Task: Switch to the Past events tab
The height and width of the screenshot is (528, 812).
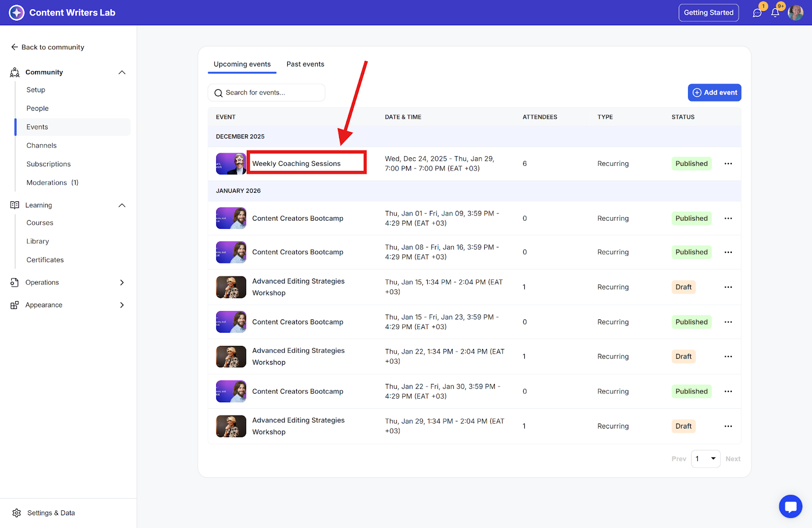Action: pyautogui.click(x=305, y=64)
